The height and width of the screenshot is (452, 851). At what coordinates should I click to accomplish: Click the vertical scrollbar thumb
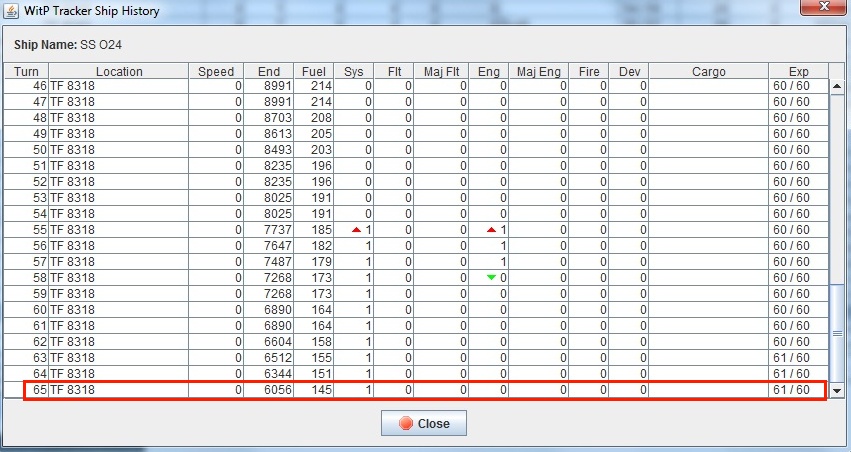click(837, 333)
